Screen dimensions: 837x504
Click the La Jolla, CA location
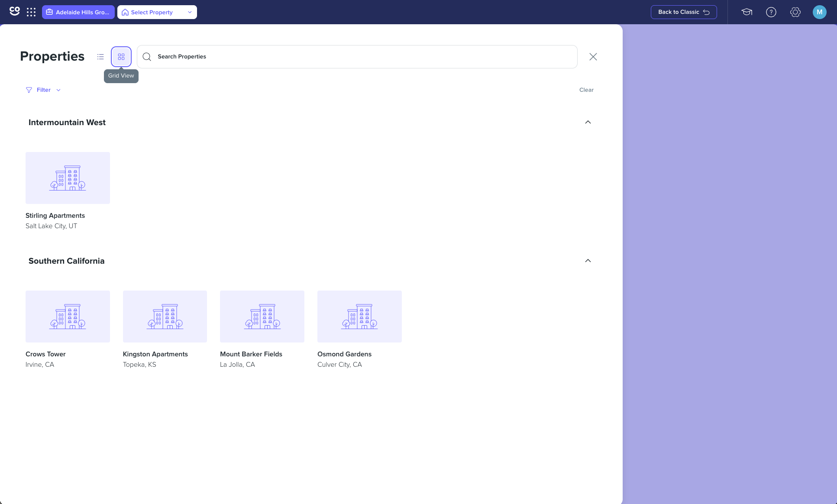(x=237, y=365)
